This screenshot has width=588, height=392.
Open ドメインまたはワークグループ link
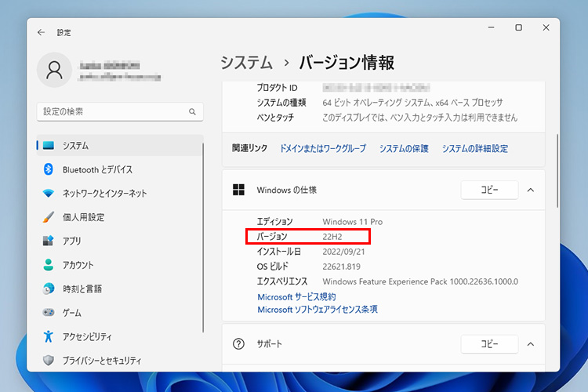(323, 148)
